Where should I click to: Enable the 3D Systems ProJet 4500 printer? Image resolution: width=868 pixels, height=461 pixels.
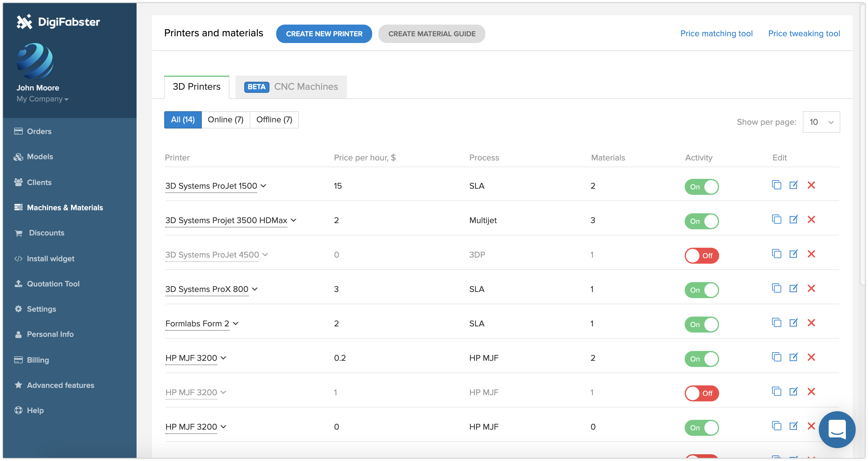[x=702, y=256]
